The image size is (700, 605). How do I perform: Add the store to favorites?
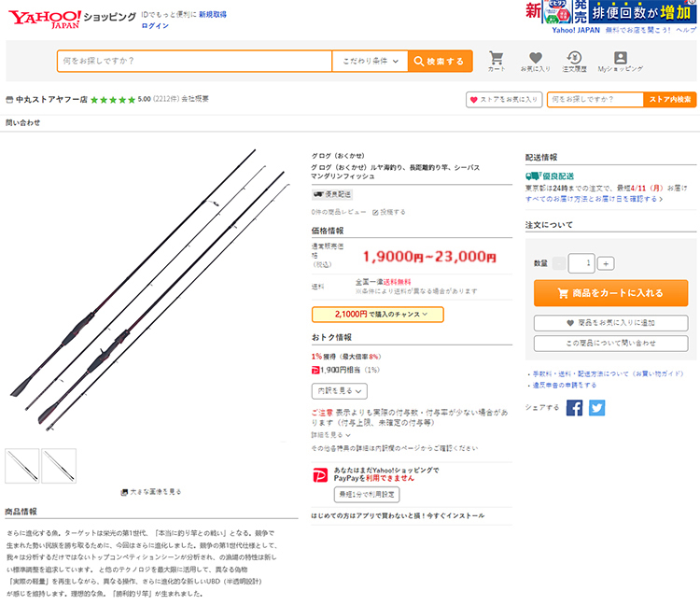[504, 100]
